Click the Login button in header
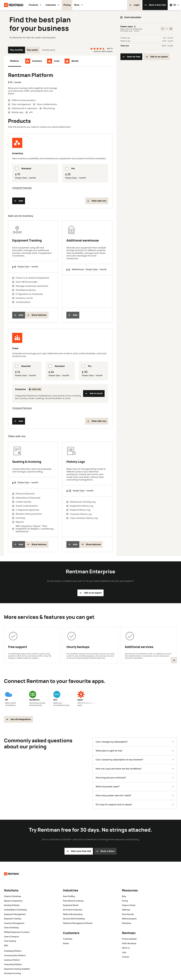 click(x=134, y=5)
